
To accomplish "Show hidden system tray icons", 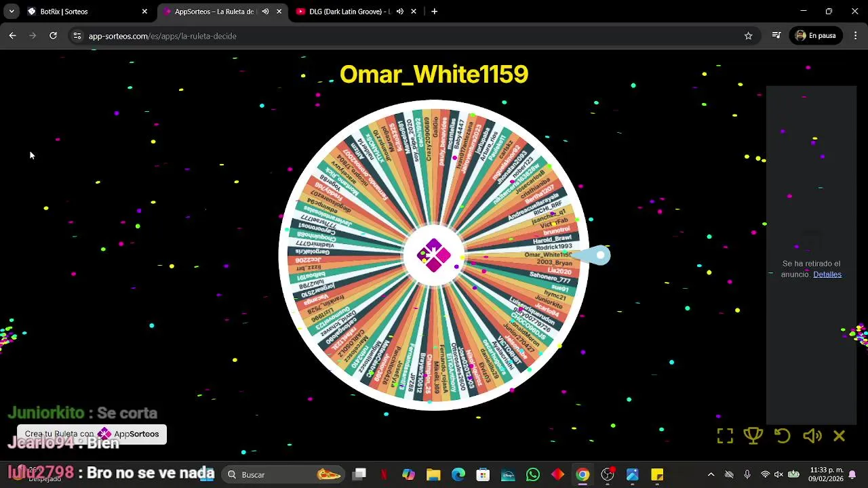I will (x=711, y=474).
